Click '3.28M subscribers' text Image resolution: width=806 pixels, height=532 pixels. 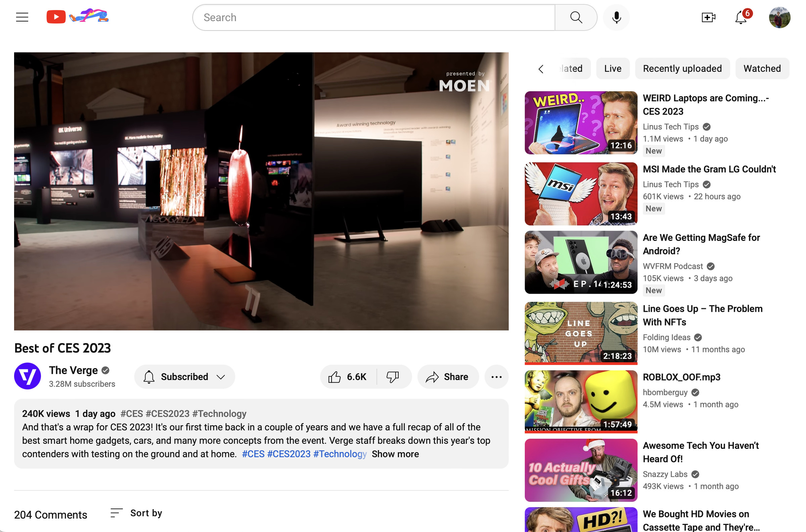(x=82, y=384)
